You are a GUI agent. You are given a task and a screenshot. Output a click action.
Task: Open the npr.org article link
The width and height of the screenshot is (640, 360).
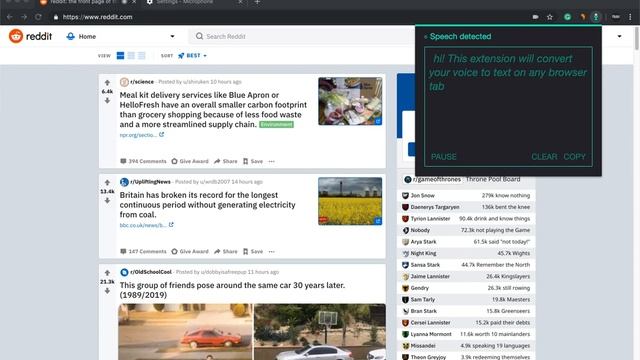pos(142,135)
